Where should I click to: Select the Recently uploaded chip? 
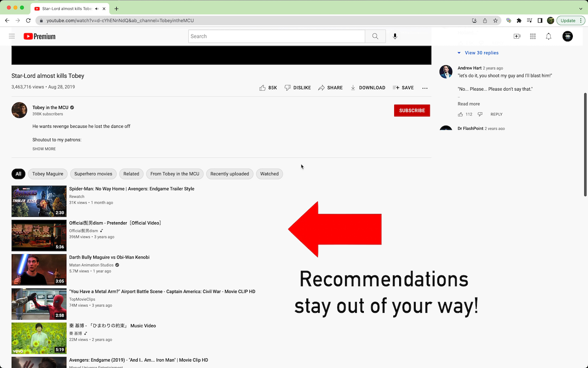[x=230, y=174]
